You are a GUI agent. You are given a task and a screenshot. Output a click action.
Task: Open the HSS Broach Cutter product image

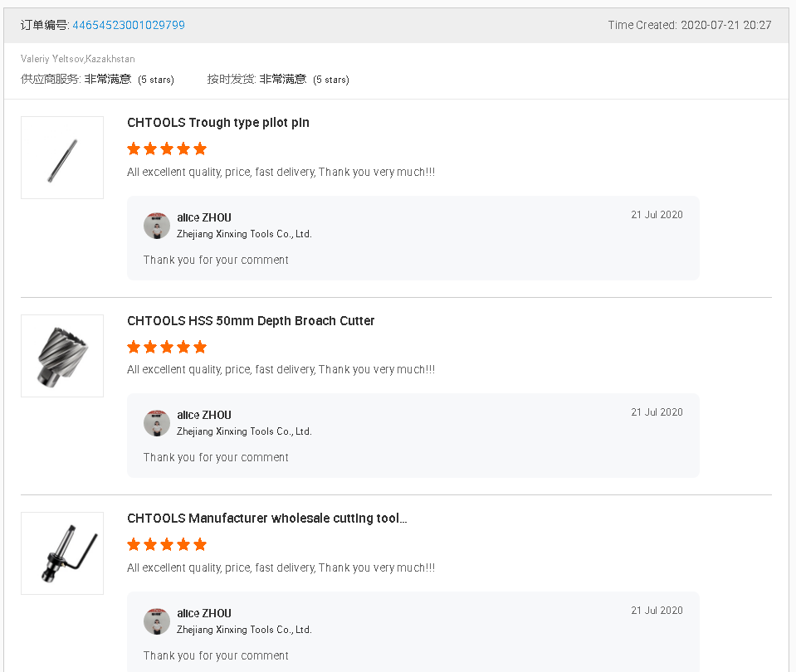click(62, 356)
